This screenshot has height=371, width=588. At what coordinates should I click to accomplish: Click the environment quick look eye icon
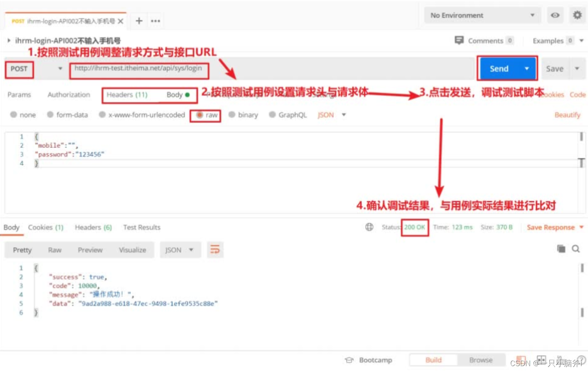pyautogui.click(x=555, y=15)
